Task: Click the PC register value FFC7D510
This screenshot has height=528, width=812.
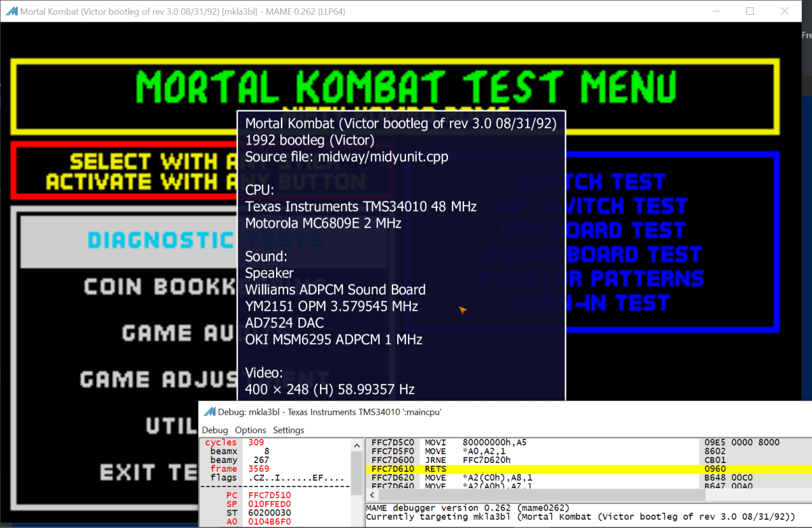Action: 269,496
